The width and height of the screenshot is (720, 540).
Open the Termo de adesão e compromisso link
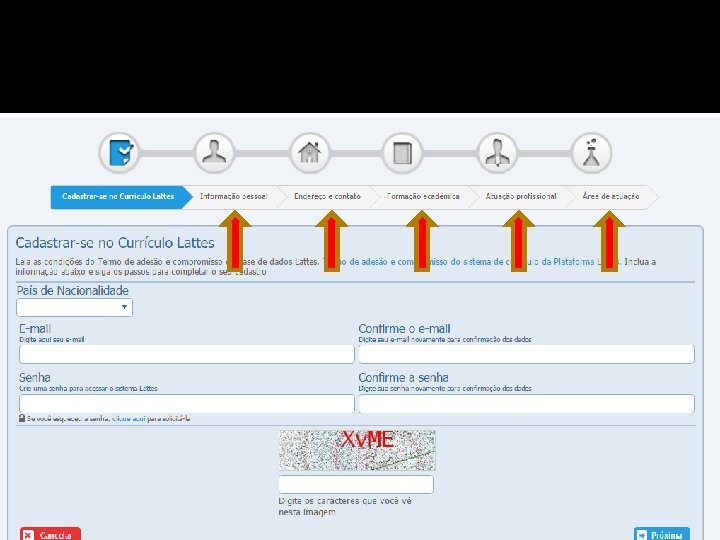[472, 262]
